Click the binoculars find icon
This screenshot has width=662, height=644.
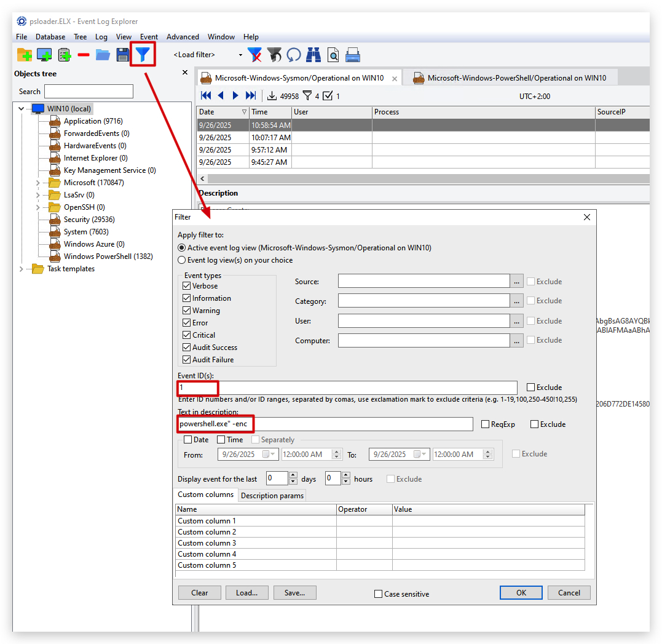(313, 55)
